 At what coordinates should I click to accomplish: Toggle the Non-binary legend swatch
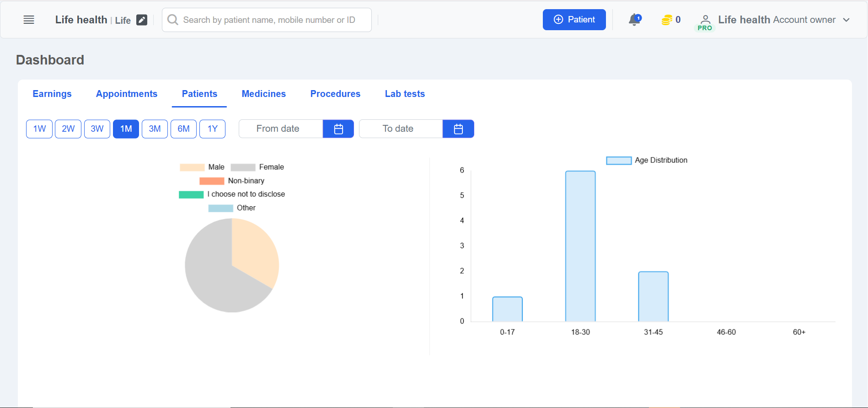tap(212, 181)
